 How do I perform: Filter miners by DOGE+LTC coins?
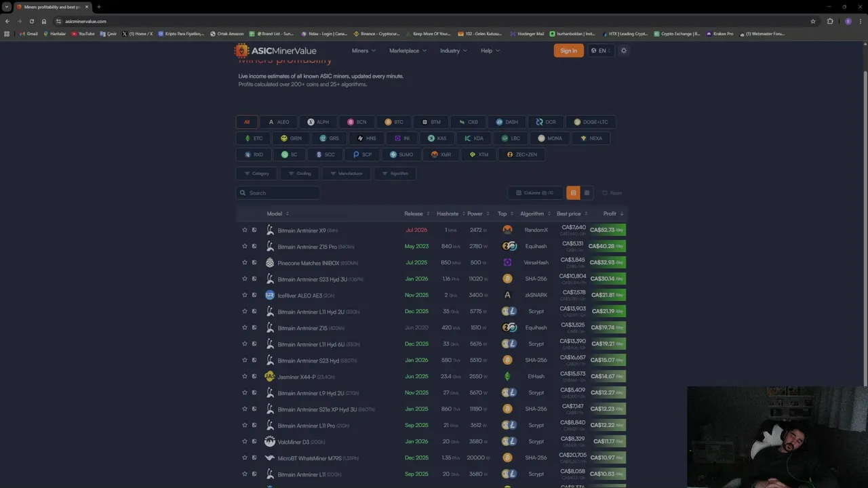[x=591, y=122]
